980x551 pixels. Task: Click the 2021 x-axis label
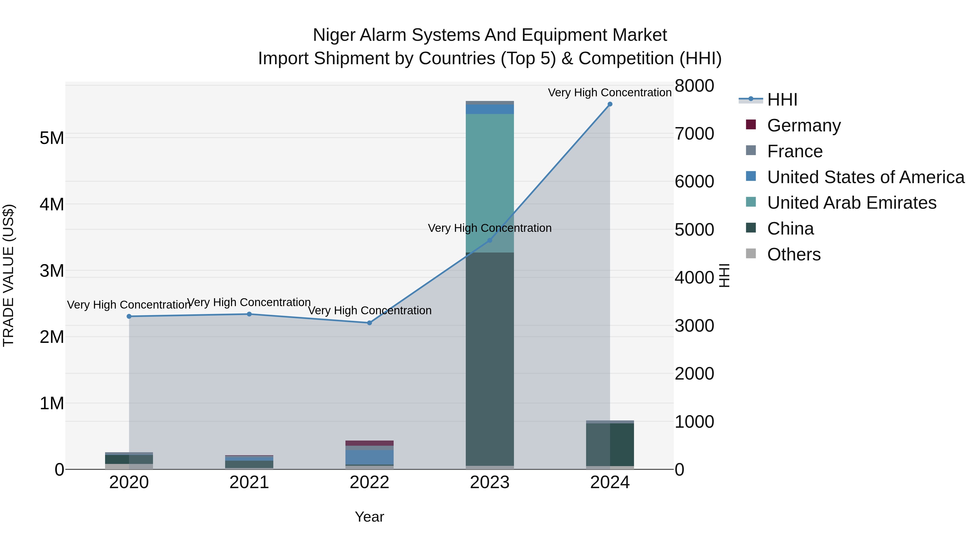249,482
